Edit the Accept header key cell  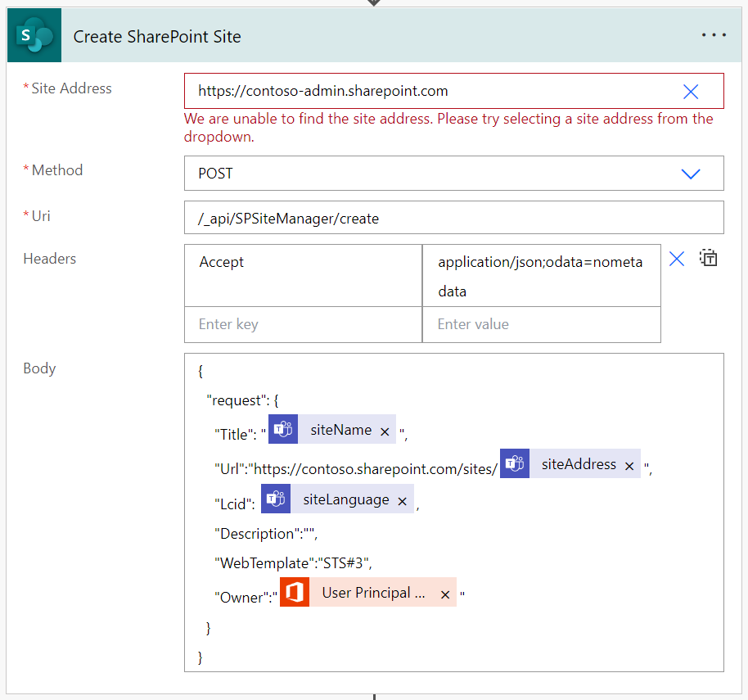click(303, 275)
